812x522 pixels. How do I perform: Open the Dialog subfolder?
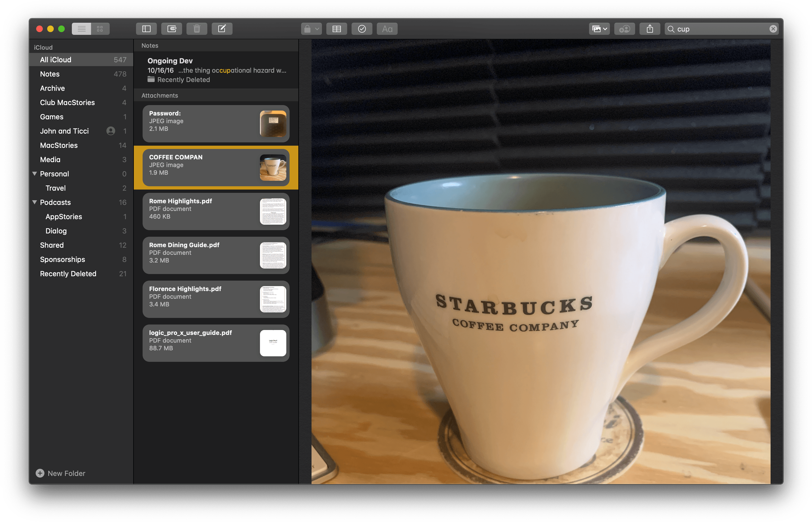(81, 231)
